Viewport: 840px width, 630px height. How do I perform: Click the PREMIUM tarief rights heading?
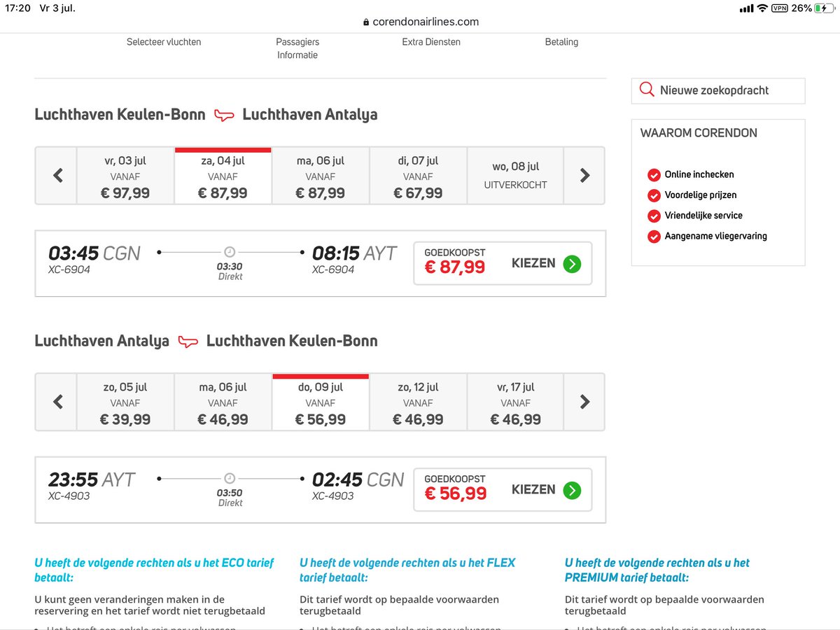coord(657,570)
